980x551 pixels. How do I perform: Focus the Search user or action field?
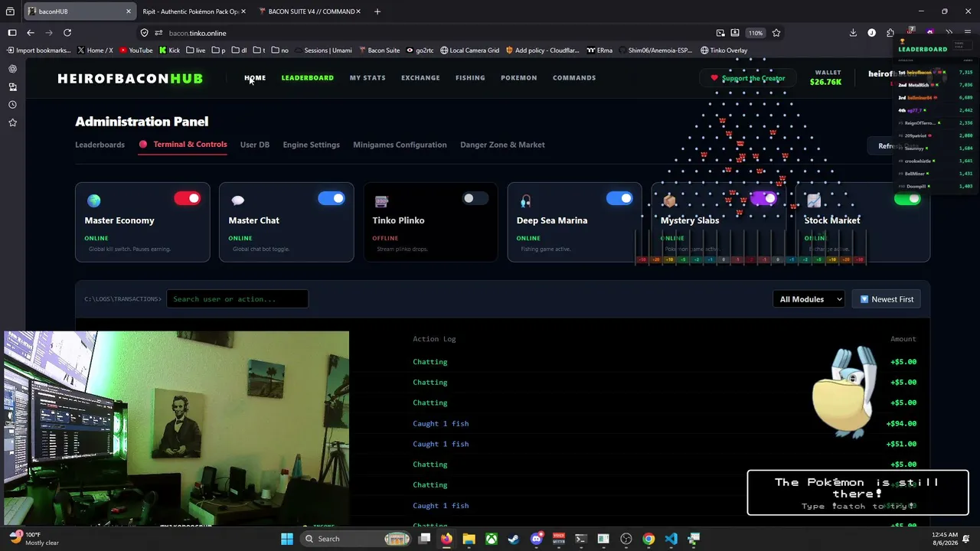(237, 299)
